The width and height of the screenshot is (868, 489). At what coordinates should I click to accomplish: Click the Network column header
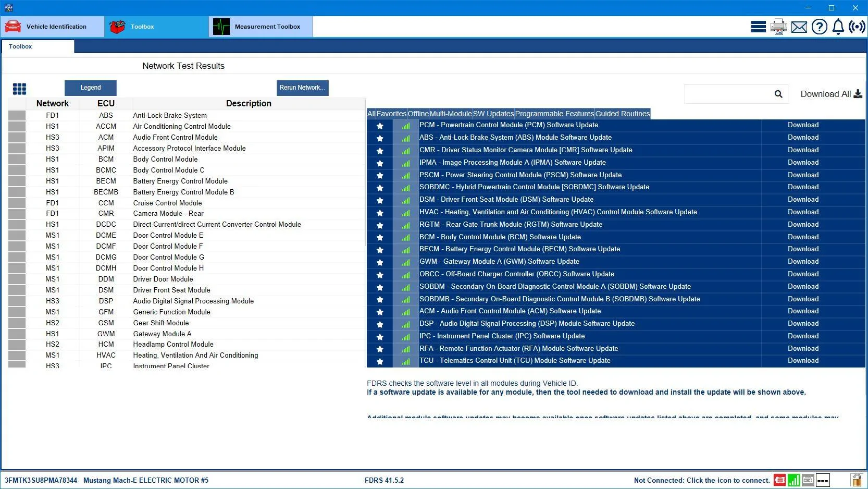[53, 103]
